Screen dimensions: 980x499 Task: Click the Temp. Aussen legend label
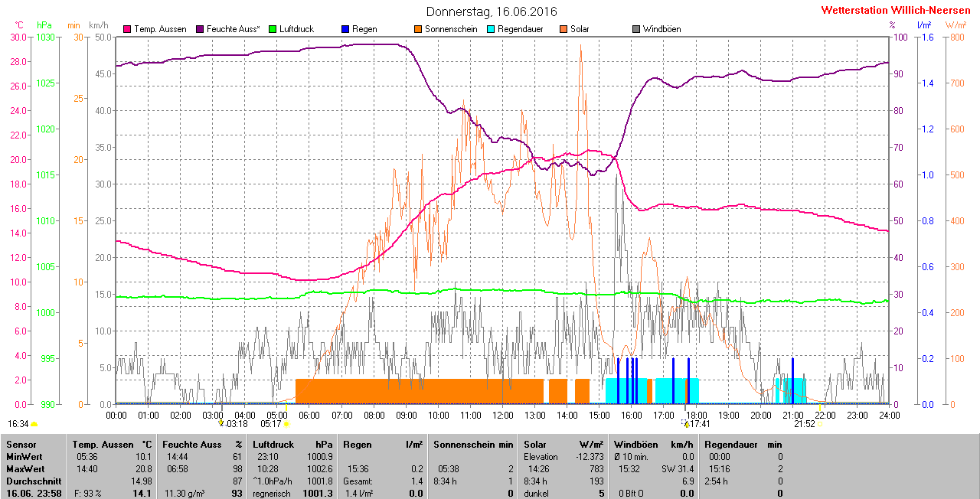click(x=160, y=29)
